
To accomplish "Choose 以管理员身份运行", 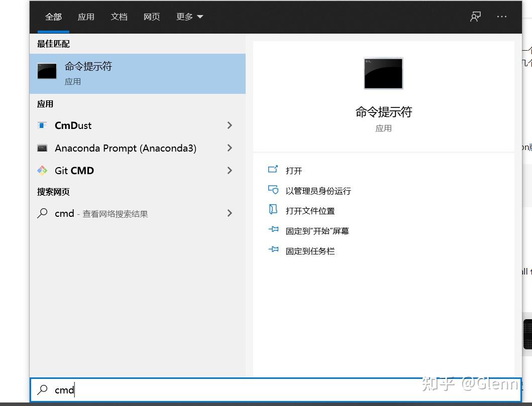I will pyautogui.click(x=318, y=191).
